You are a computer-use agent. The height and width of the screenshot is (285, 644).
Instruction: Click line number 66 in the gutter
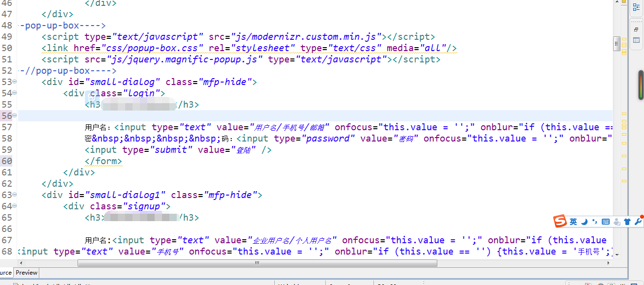[6, 229]
